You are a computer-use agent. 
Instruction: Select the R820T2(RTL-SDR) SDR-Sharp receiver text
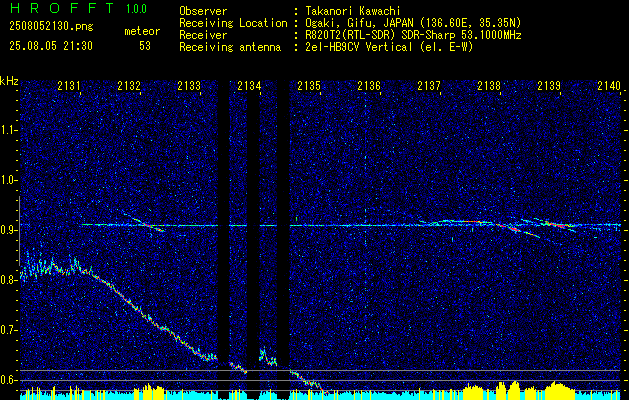coord(413,35)
